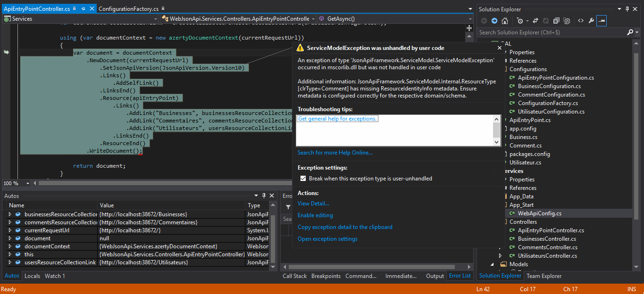Toggle Preview Selected Items button in Solution Explorer
Screen dimensions: 644x294
pos(602,21)
